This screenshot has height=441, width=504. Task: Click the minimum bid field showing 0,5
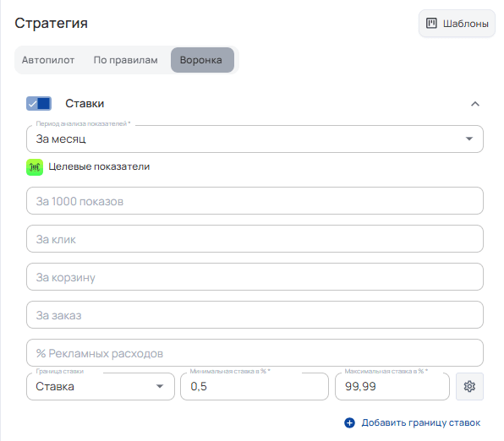click(255, 386)
